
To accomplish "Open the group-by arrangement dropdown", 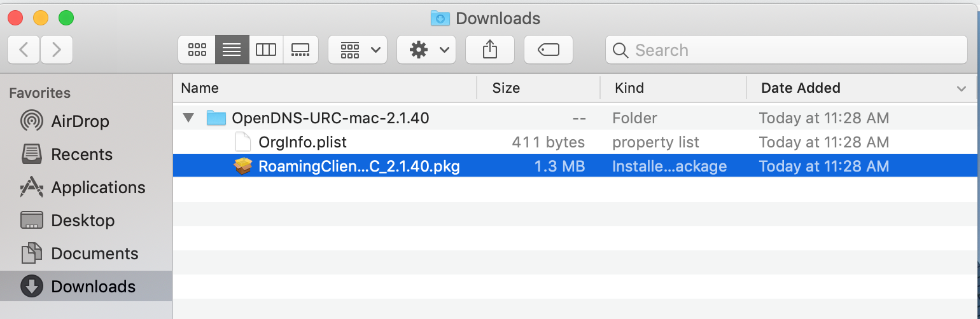I will [x=358, y=50].
